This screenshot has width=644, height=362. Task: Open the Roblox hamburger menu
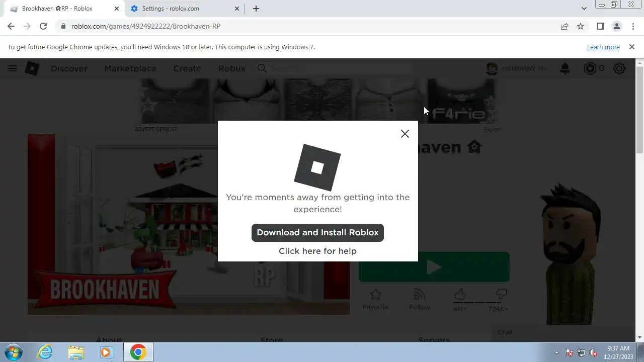point(13,68)
